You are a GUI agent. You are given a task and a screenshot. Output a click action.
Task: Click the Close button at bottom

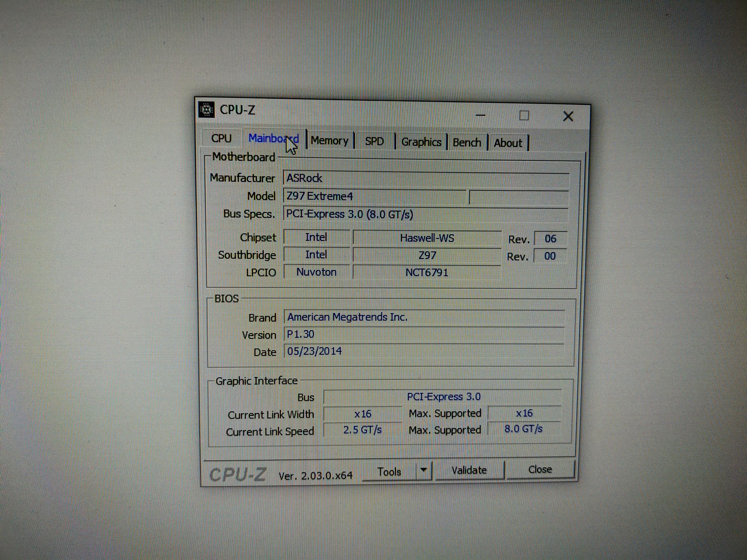(x=540, y=469)
